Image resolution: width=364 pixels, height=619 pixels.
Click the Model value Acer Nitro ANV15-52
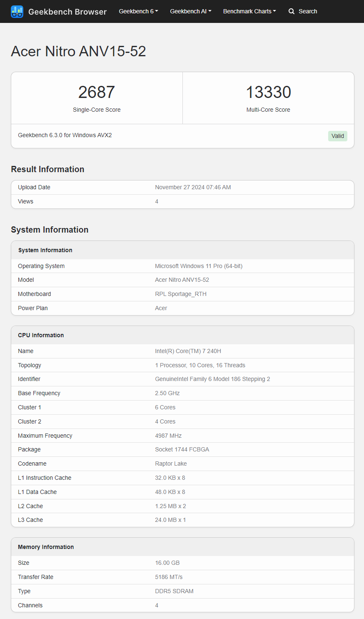[x=182, y=280]
